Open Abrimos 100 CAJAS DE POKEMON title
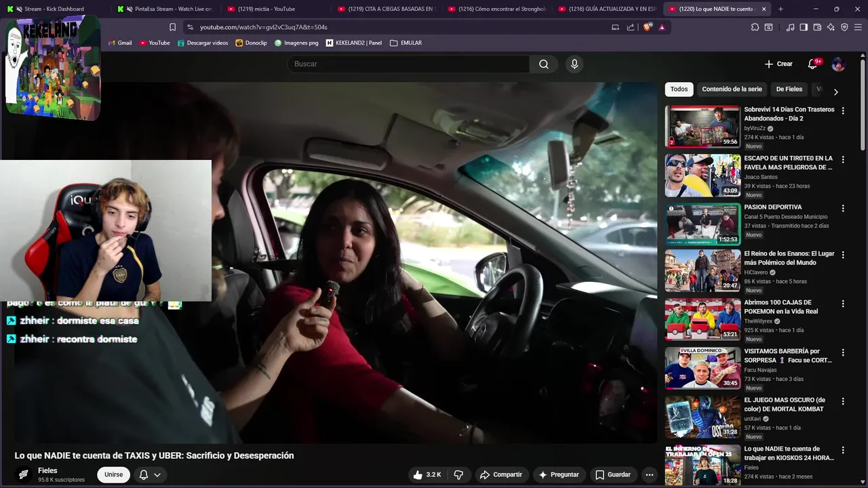 point(781,306)
